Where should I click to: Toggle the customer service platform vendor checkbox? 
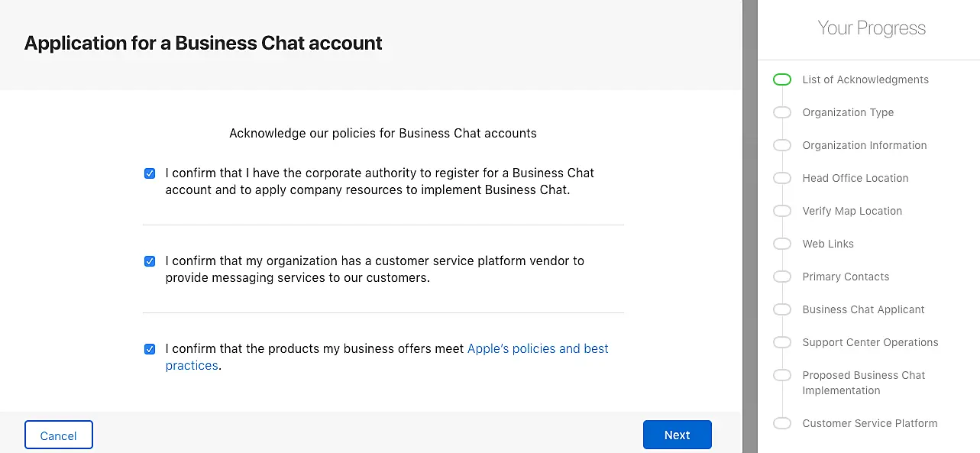coord(150,261)
